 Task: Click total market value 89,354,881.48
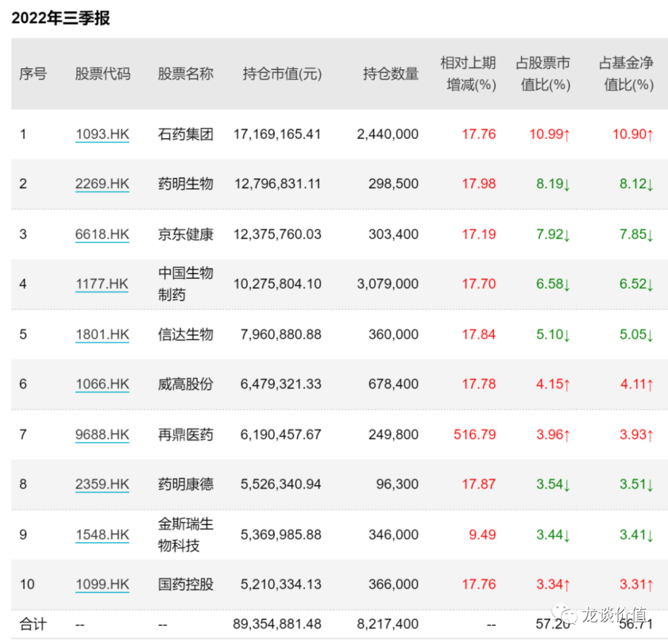277,624
